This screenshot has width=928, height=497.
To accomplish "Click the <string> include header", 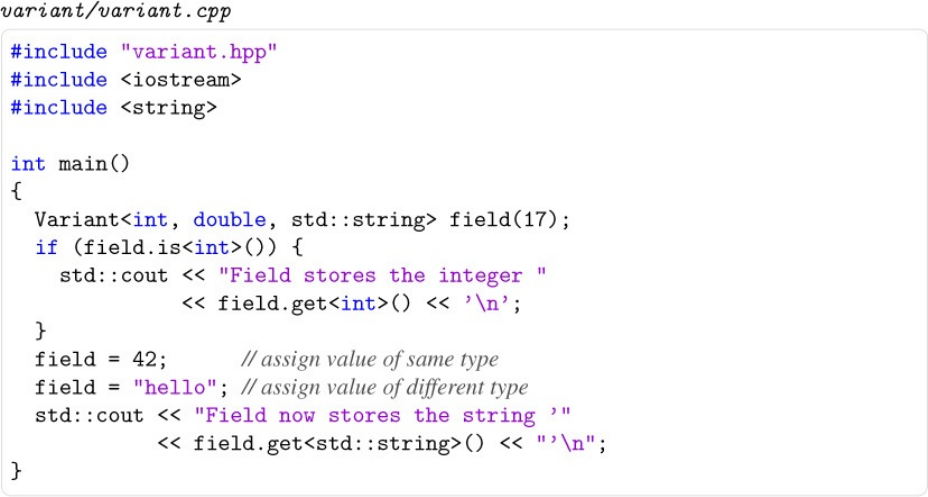I will coord(168,108).
